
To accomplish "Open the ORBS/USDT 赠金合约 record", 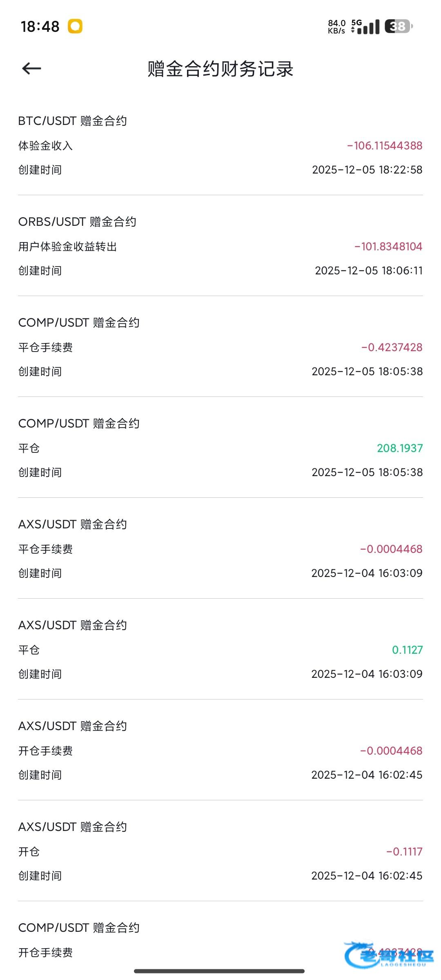I will pyautogui.click(x=77, y=222).
